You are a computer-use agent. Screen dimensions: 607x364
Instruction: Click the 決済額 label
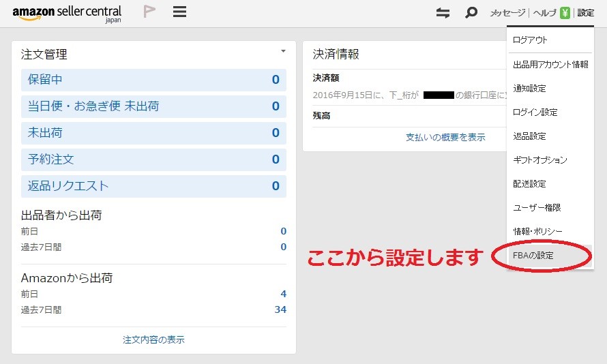click(326, 78)
